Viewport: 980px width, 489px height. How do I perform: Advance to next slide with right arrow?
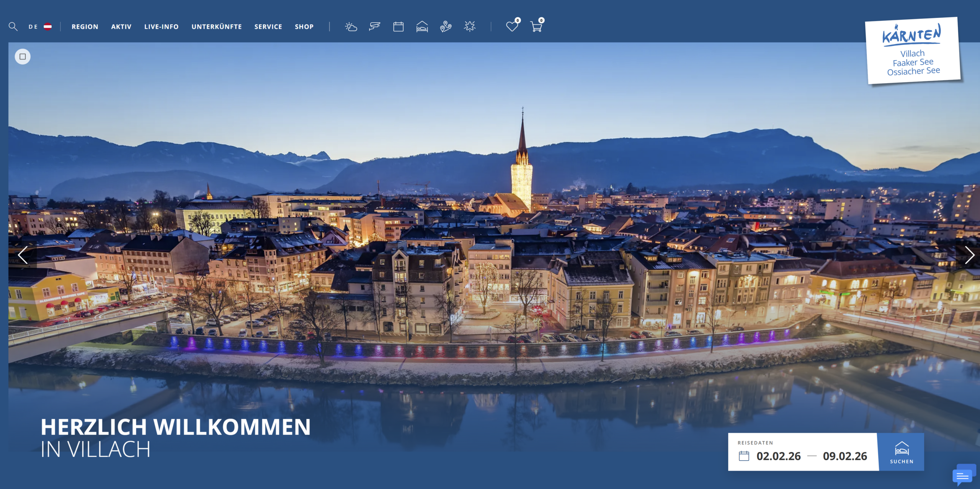tap(969, 255)
